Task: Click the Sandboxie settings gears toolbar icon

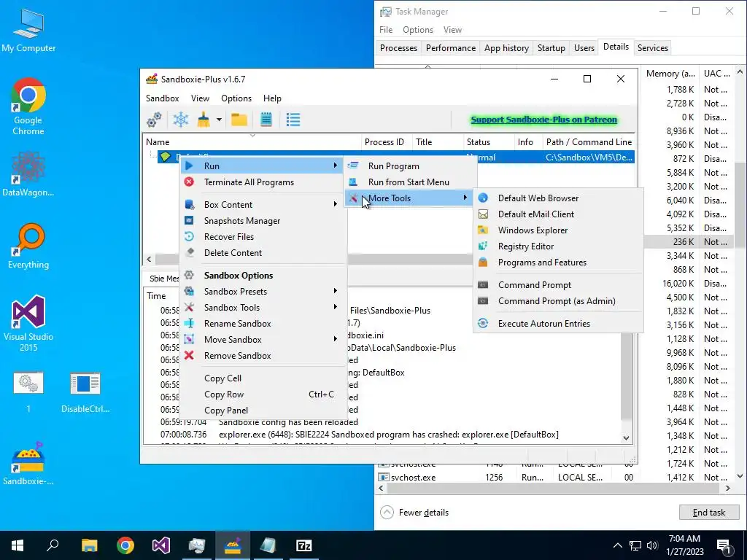Action: 154,120
